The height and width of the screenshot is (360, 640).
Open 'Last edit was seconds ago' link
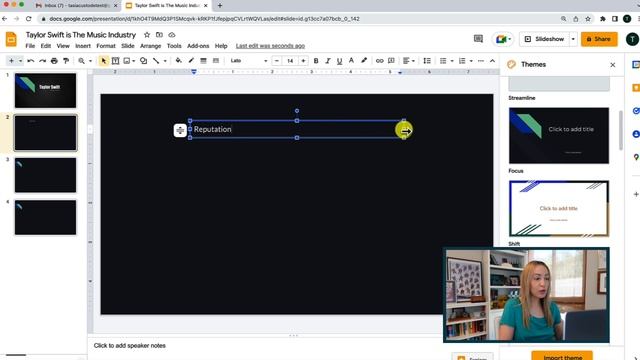270,46
